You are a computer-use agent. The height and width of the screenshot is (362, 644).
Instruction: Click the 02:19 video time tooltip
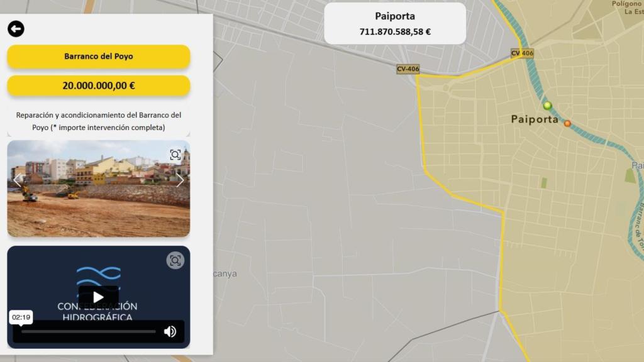point(21,317)
